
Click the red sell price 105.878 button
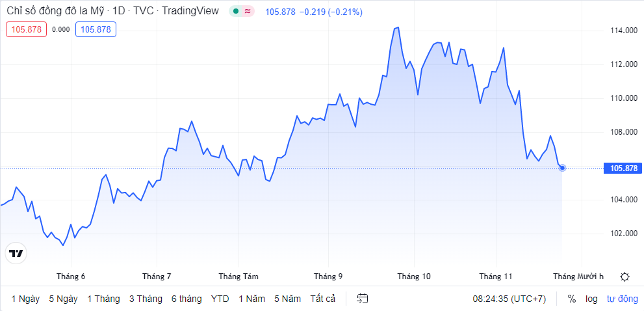coord(27,29)
